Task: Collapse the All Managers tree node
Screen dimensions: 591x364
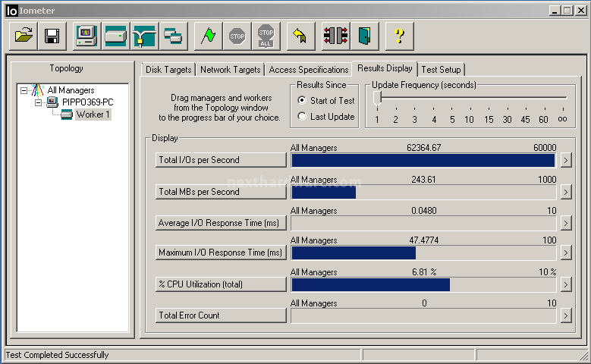Action: point(24,90)
